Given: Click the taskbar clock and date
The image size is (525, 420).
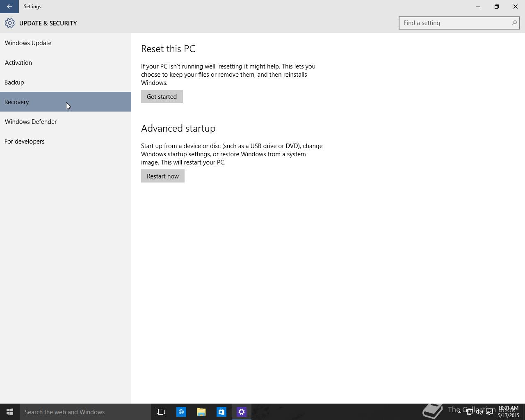Looking at the screenshot, I should [509, 412].
